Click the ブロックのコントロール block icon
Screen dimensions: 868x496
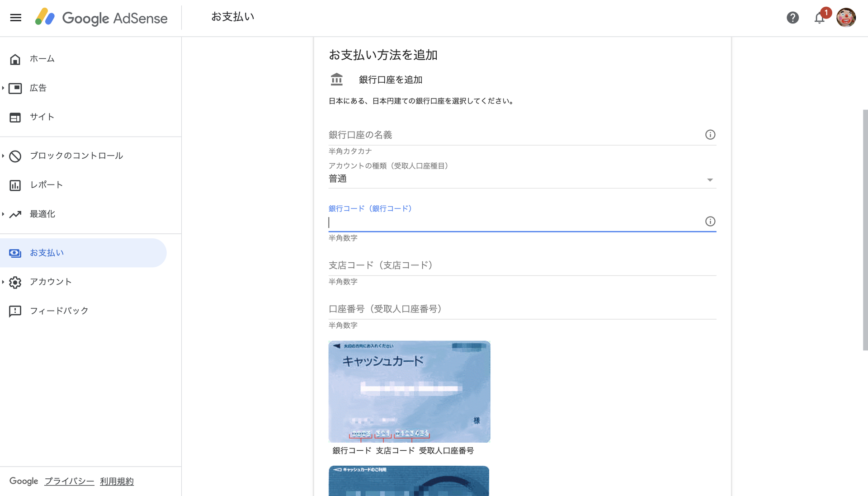click(x=15, y=156)
